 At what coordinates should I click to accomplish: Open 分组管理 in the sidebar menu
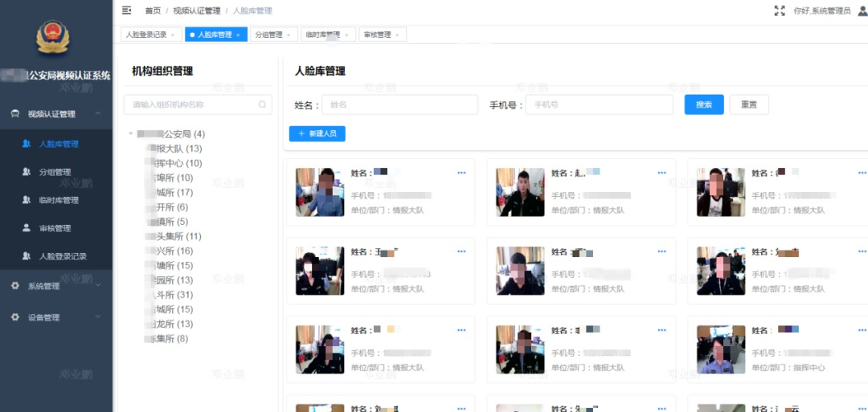tap(55, 172)
